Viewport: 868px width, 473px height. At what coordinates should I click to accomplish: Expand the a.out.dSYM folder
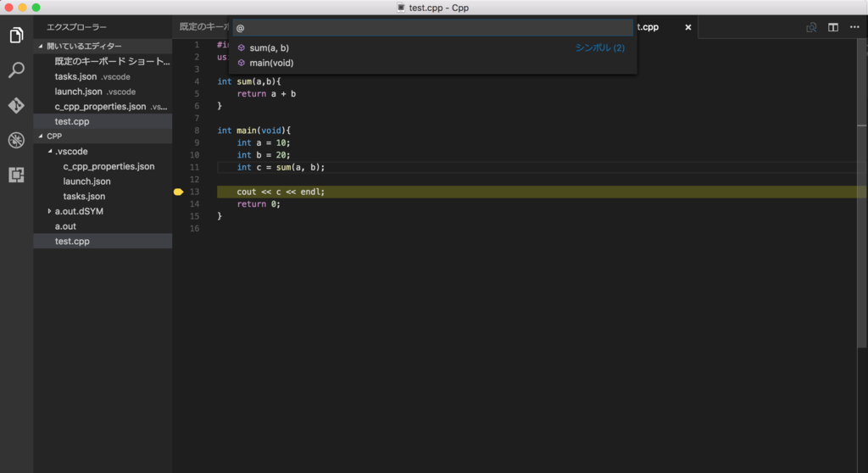pos(50,211)
